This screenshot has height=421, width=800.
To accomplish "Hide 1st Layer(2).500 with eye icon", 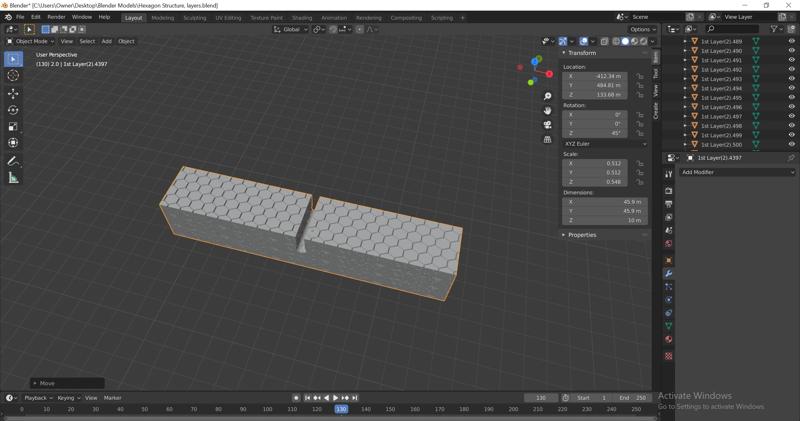I will [x=791, y=144].
